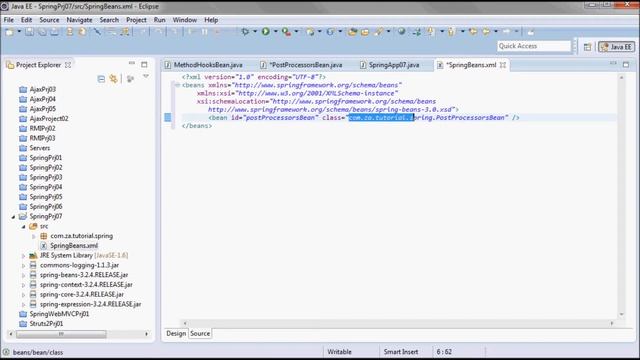Expand the JRE System Library node

click(23, 256)
